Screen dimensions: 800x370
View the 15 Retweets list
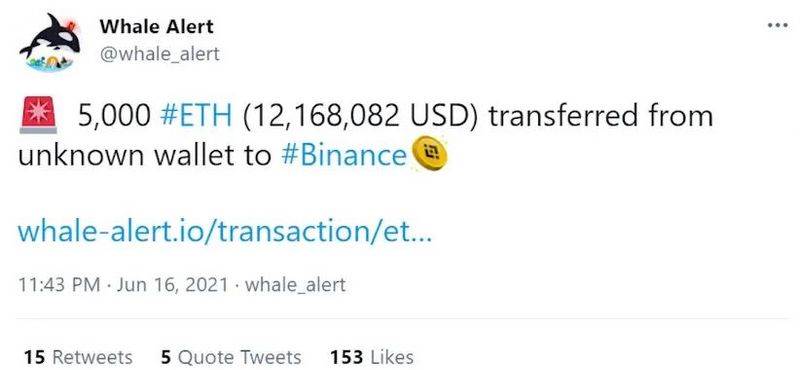pyautogui.click(x=79, y=357)
